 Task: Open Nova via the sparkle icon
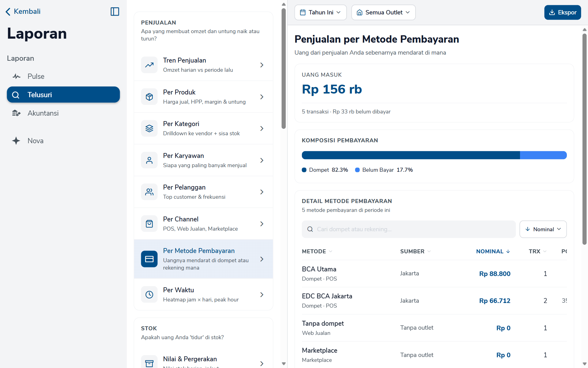[x=16, y=141]
